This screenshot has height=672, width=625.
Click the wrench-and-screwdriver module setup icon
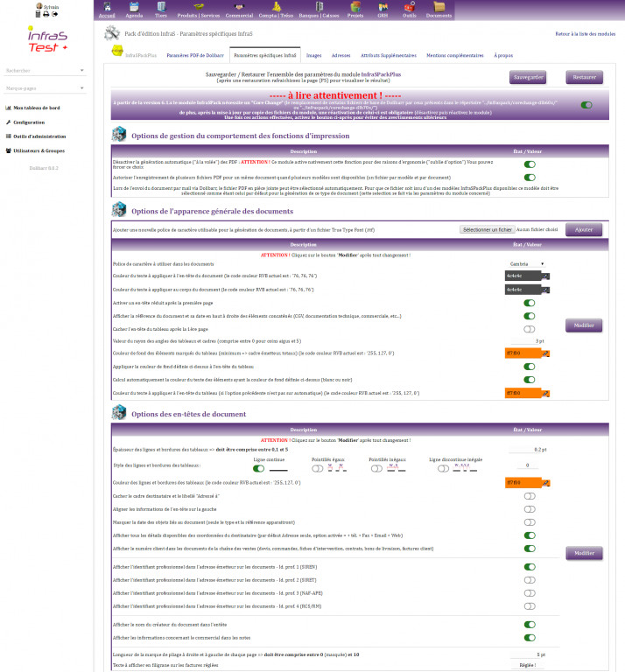[x=112, y=33]
